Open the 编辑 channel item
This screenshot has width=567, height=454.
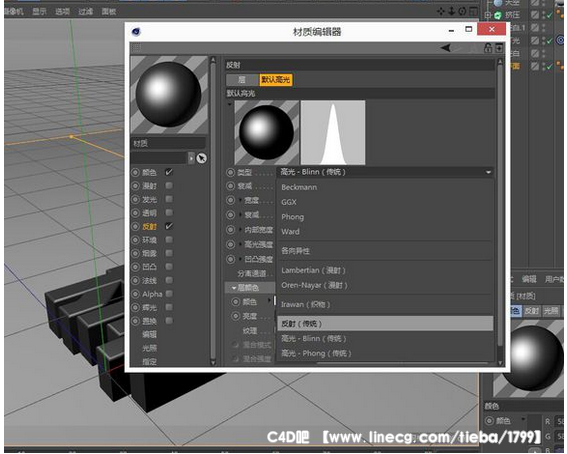[x=149, y=334]
